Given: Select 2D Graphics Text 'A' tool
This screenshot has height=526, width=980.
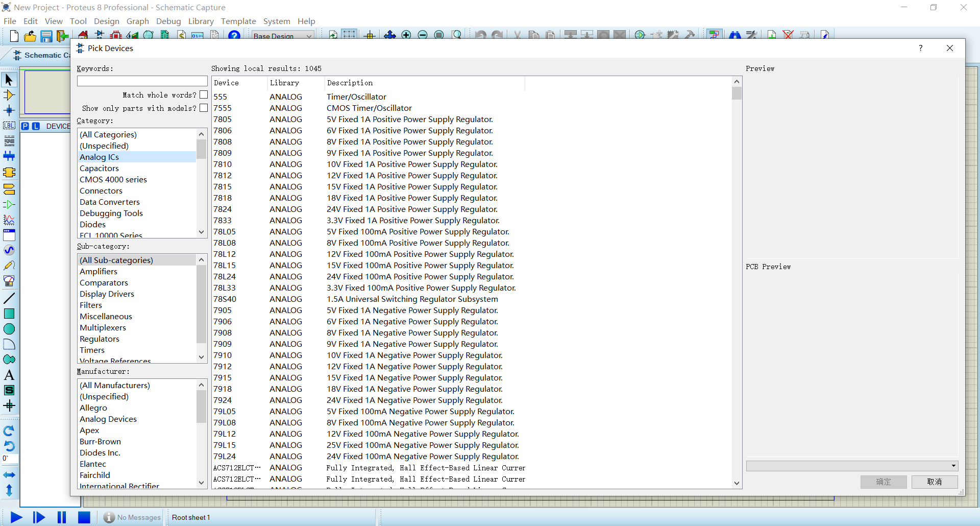Looking at the screenshot, I should pos(9,375).
